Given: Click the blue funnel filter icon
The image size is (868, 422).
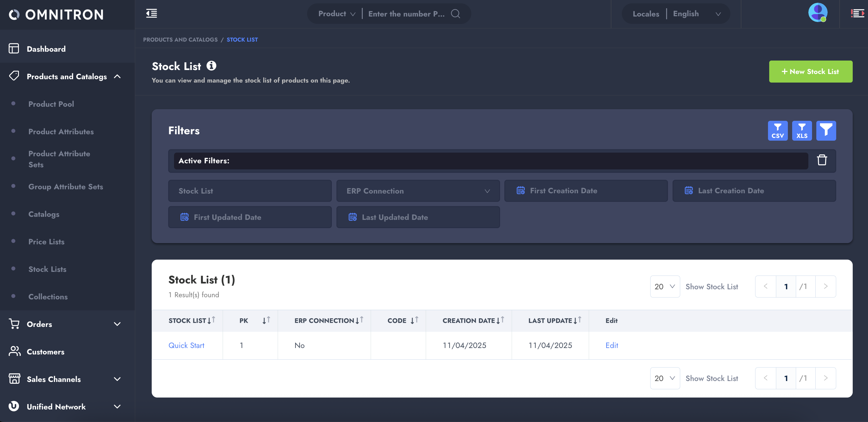Looking at the screenshot, I should (826, 131).
